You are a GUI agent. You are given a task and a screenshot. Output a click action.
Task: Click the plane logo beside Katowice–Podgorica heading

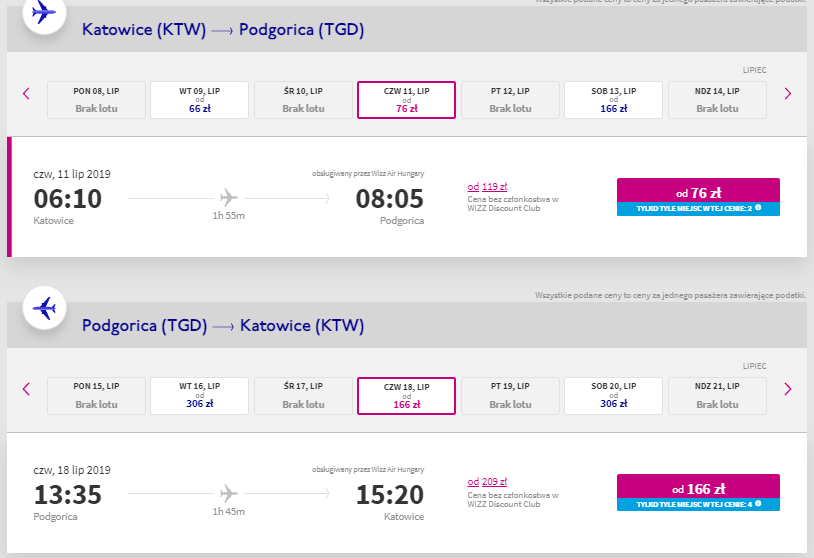tap(44, 13)
